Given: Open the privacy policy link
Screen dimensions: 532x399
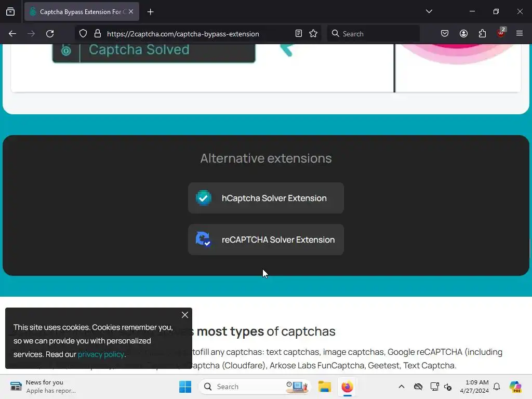Looking at the screenshot, I should [101, 354].
